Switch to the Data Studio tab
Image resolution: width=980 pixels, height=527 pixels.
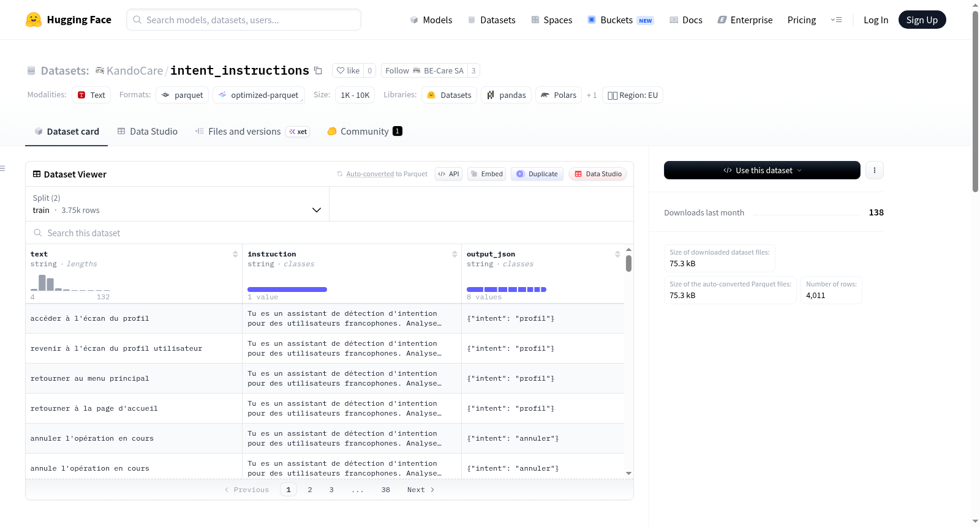tap(148, 132)
